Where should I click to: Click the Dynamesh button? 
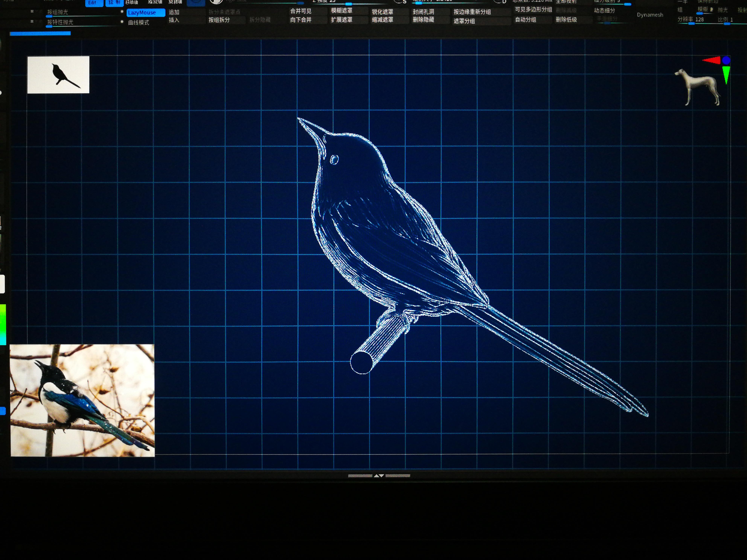[x=650, y=15]
